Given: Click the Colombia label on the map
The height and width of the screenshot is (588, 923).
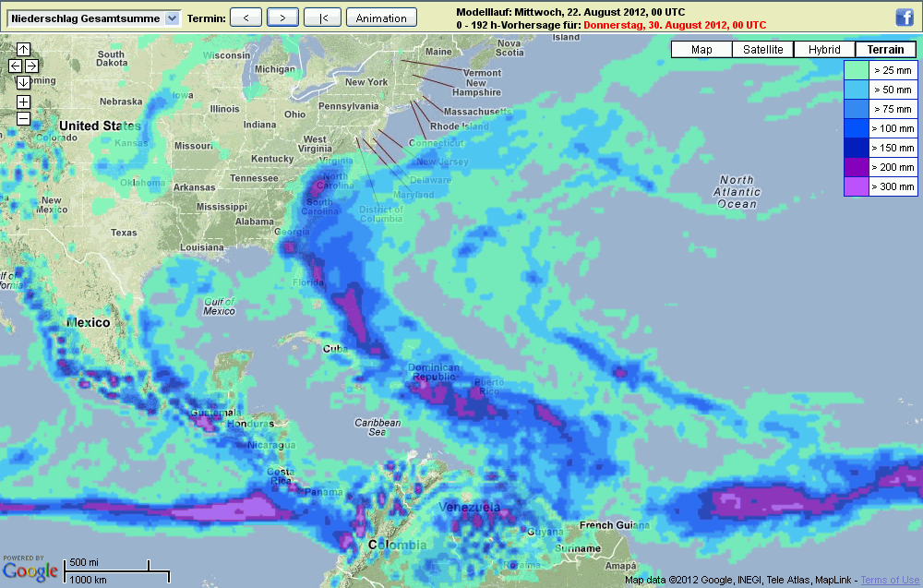Looking at the screenshot, I should click(397, 545).
